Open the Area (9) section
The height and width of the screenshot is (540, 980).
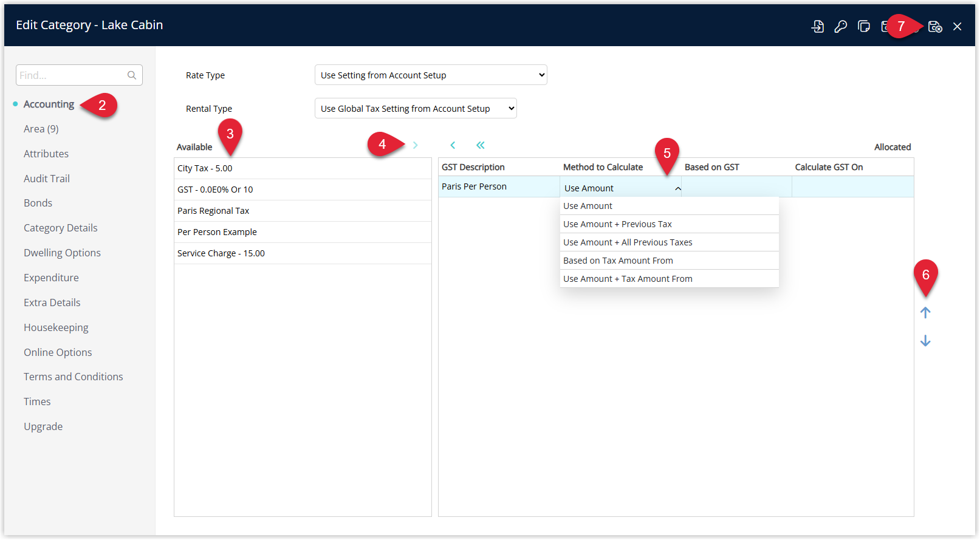click(41, 129)
